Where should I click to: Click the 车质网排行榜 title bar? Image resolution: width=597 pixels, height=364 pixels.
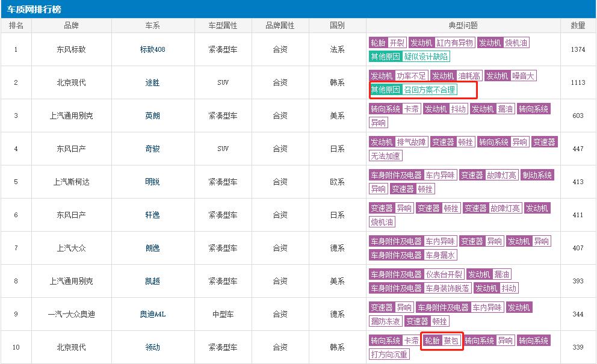click(36, 8)
